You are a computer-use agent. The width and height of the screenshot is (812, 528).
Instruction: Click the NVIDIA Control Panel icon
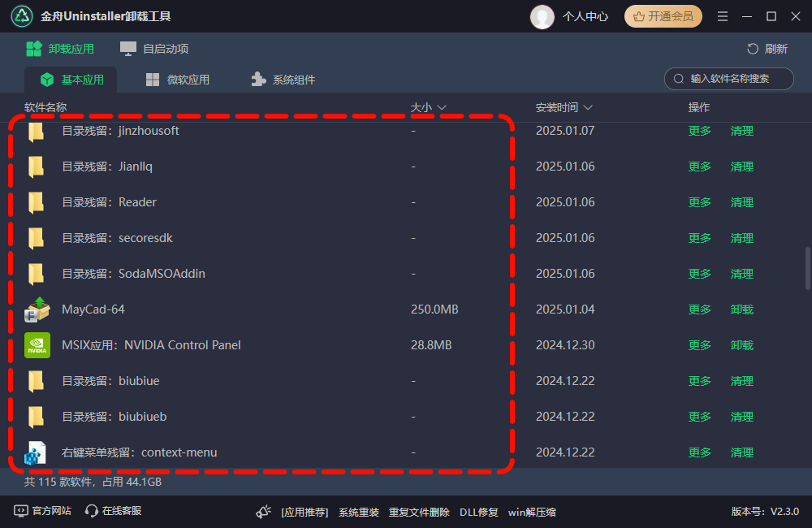pos(37,345)
